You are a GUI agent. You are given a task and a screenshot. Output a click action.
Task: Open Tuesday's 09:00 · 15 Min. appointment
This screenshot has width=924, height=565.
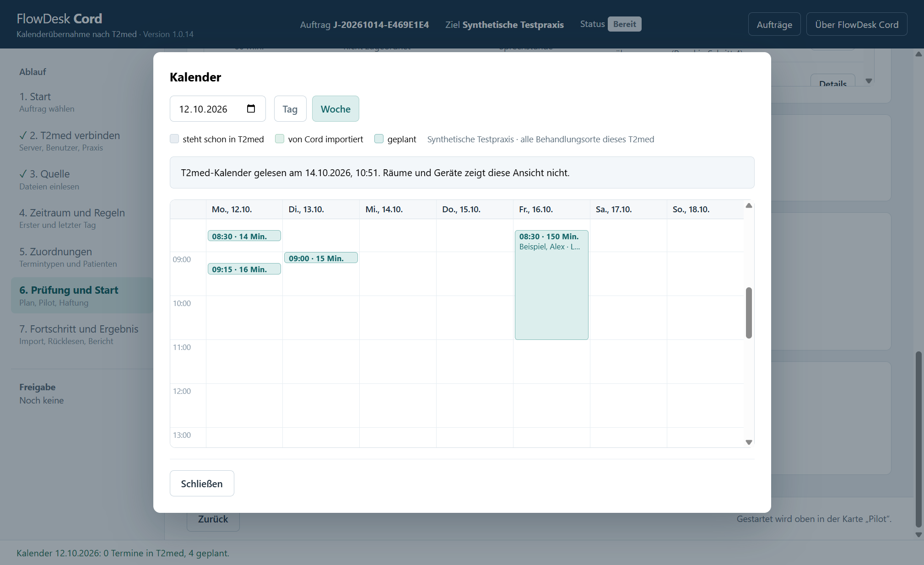click(321, 258)
